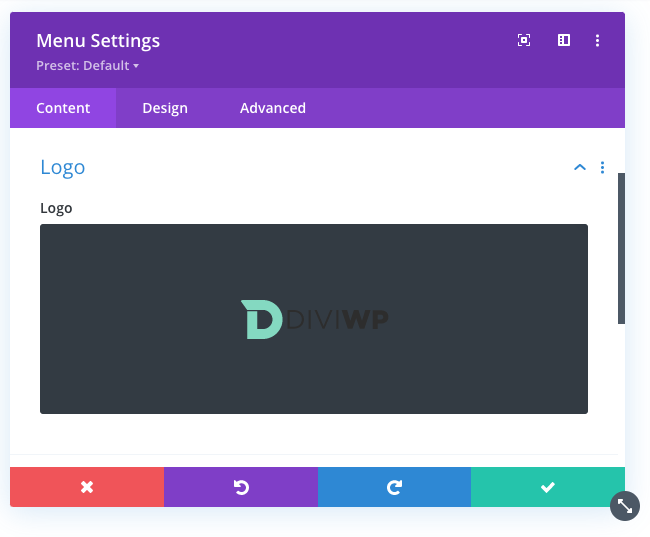This screenshot has width=650, height=537.
Task: Discard changes with the red X button
Action: click(87, 487)
